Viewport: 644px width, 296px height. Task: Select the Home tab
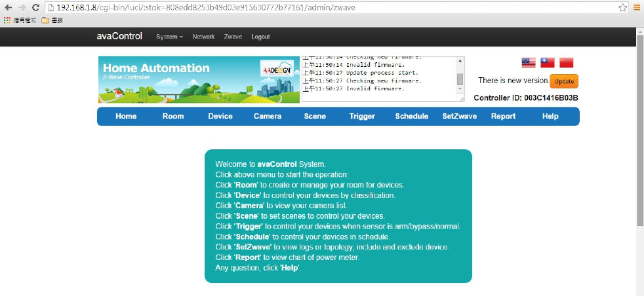(x=126, y=117)
